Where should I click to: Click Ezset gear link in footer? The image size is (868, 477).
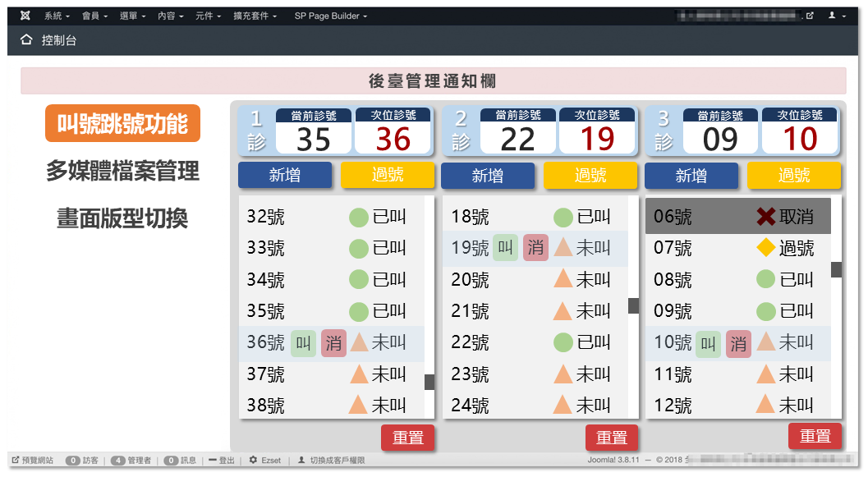[264, 460]
